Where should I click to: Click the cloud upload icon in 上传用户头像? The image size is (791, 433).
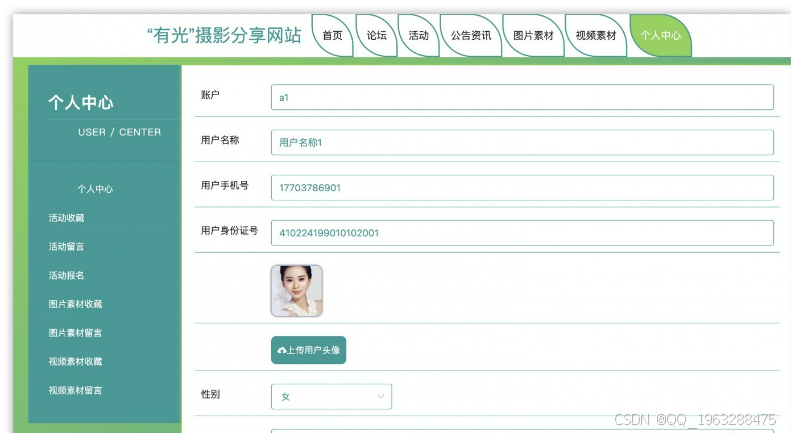click(281, 350)
